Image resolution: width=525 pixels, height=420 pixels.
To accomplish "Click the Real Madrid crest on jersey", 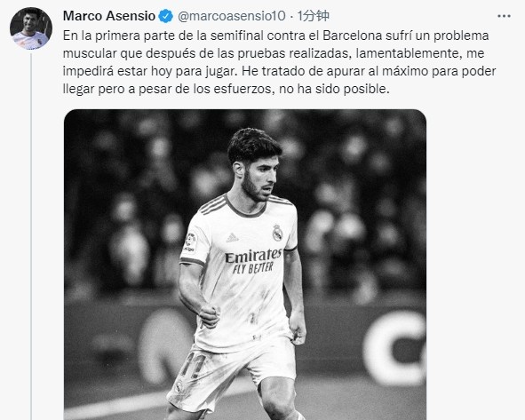I will [x=277, y=233].
